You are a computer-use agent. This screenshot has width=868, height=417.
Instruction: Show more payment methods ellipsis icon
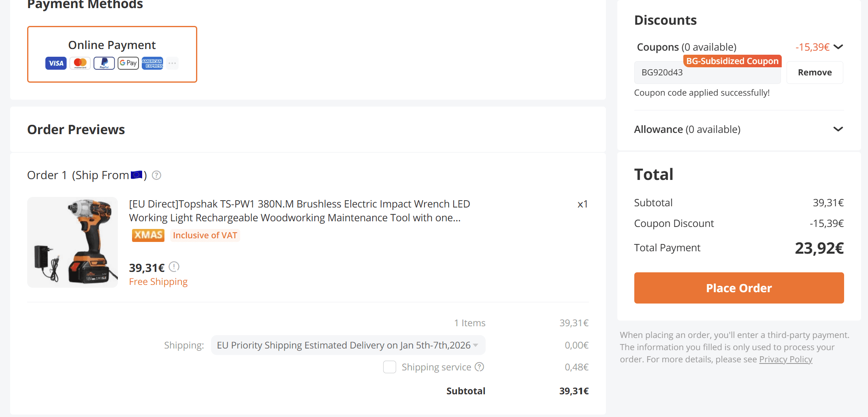pyautogui.click(x=172, y=63)
